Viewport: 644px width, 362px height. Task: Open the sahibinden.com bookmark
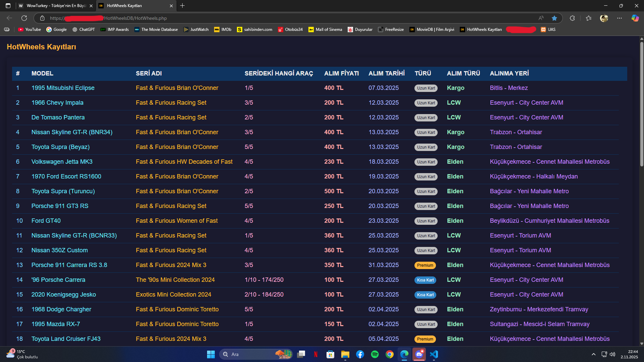tap(255, 30)
